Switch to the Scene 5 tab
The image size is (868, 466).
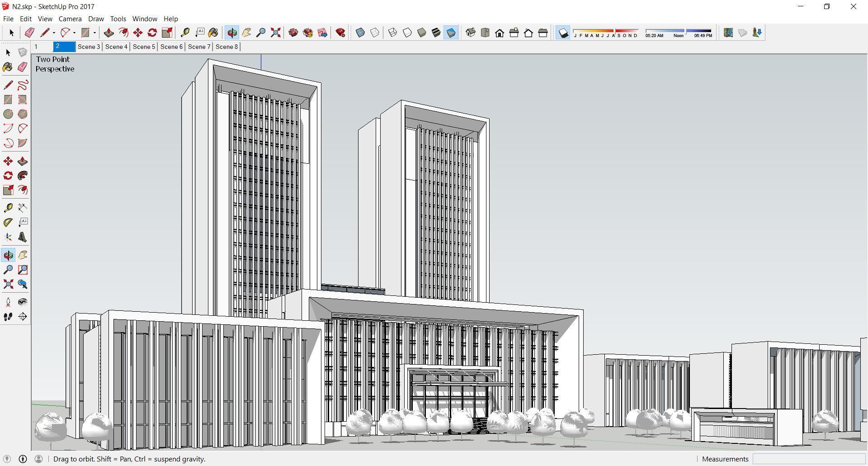[144, 47]
